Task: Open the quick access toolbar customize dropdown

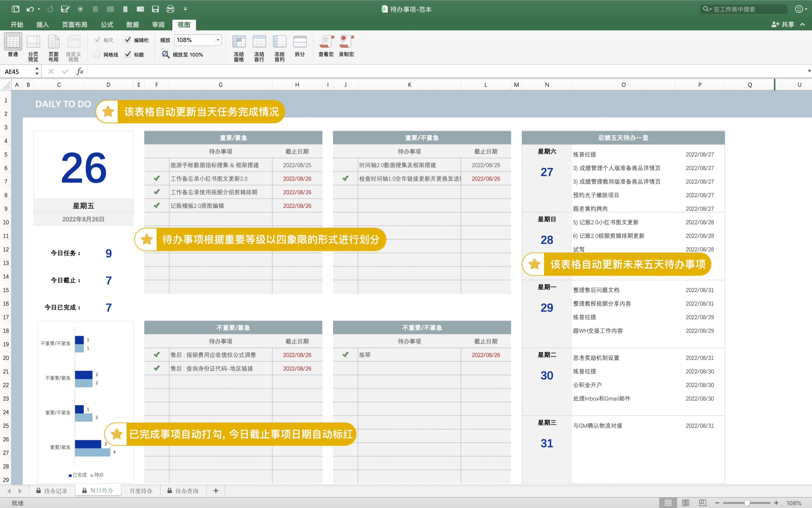Action: [185, 9]
